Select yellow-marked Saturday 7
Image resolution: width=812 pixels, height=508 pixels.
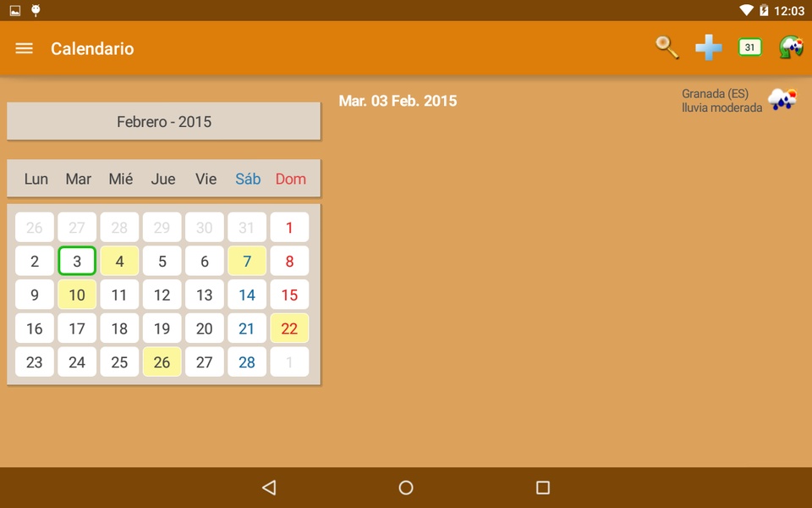[x=247, y=261]
